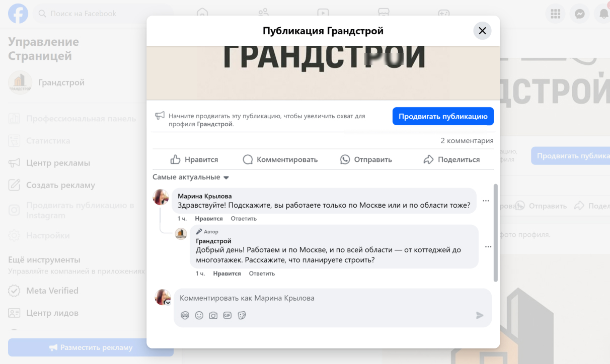Insert an avatar sticker in comment

[x=185, y=315]
